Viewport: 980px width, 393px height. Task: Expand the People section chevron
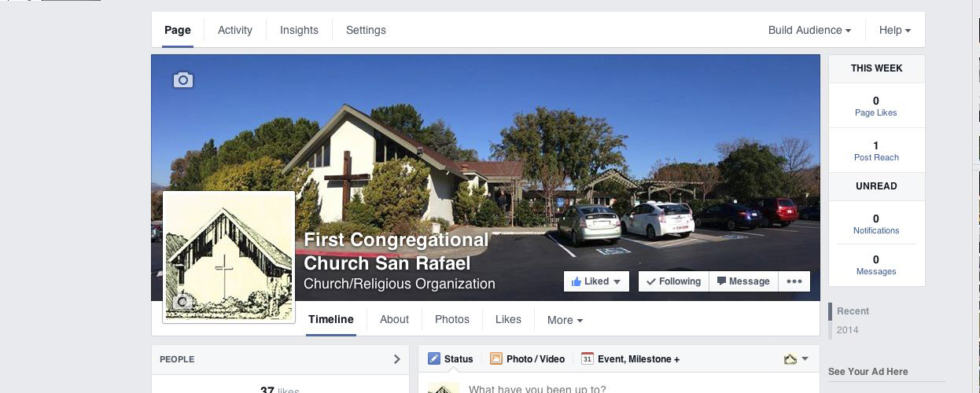[396, 359]
